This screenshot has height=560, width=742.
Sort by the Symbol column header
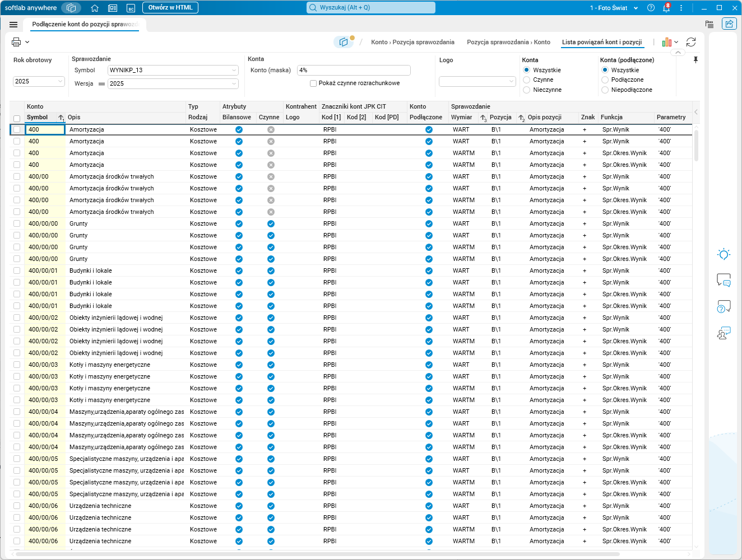pyautogui.click(x=38, y=117)
